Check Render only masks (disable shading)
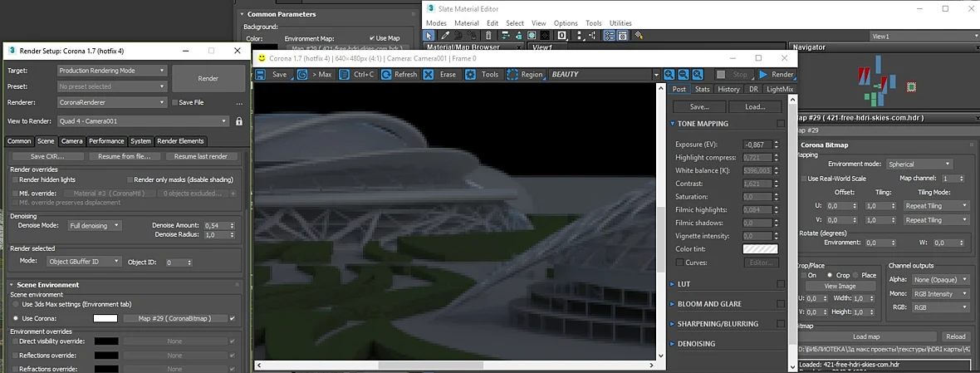 (x=130, y=179)
